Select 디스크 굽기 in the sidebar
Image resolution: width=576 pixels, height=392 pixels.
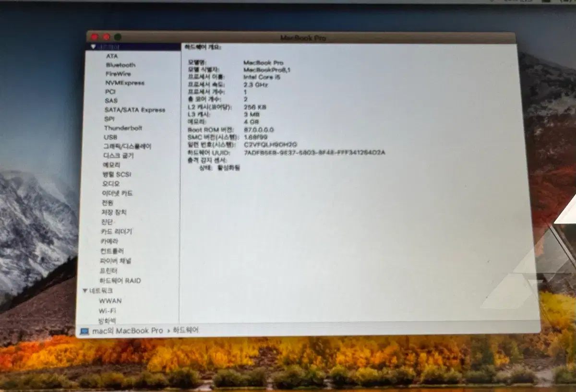pos(119,156)
